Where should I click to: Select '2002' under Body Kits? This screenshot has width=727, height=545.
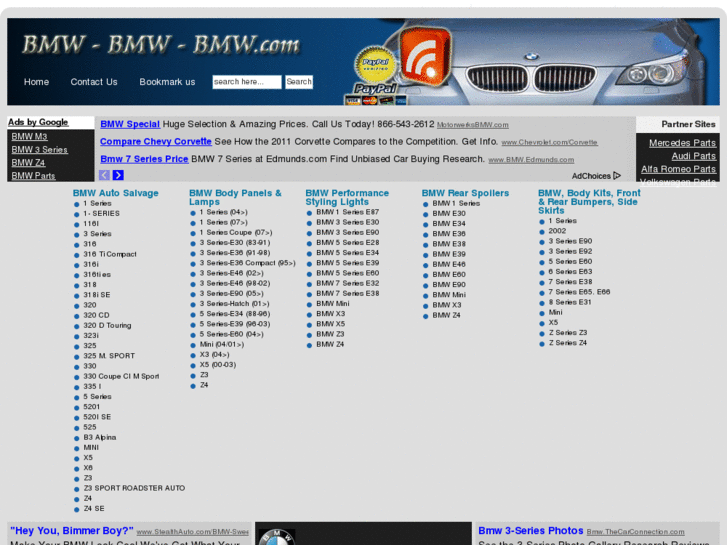[557, 231]
